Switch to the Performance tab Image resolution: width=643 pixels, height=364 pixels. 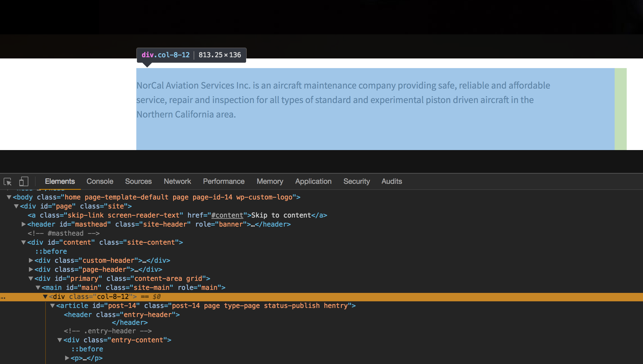[x=223, y=181]
